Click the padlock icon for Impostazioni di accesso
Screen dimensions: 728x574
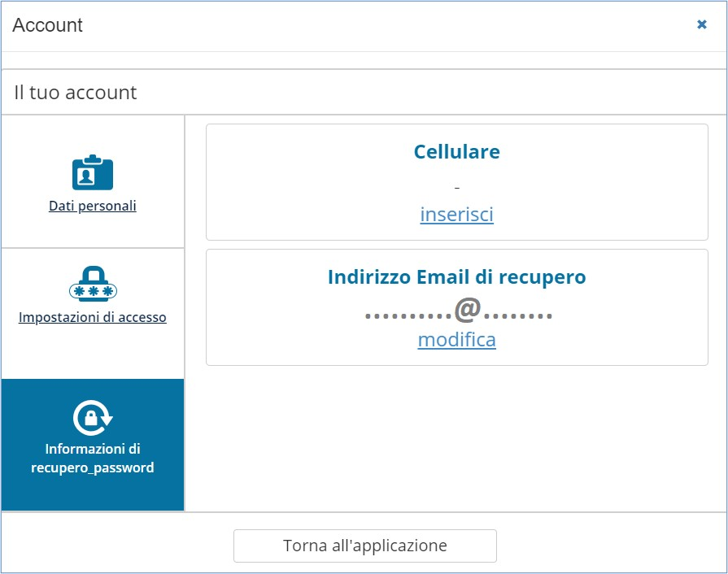pyautogui.click(x=93, y=284)
